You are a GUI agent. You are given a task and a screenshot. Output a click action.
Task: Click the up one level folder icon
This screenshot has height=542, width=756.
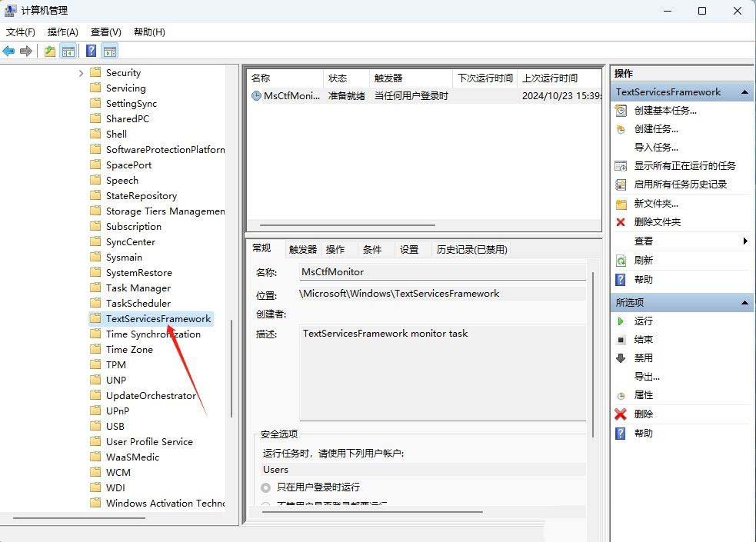[49, 52]
